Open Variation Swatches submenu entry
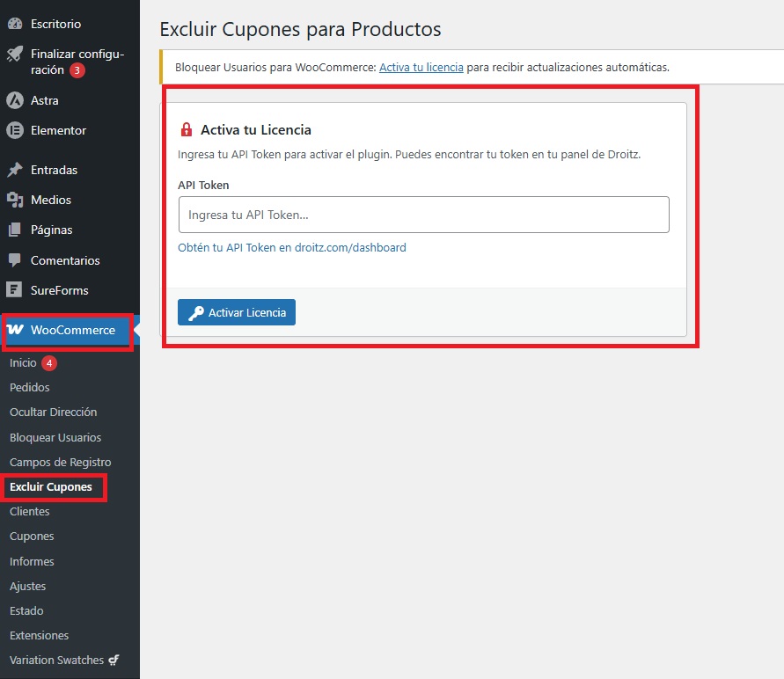The height and width of the screenshot is (679, 784). (x=56, y=660)
